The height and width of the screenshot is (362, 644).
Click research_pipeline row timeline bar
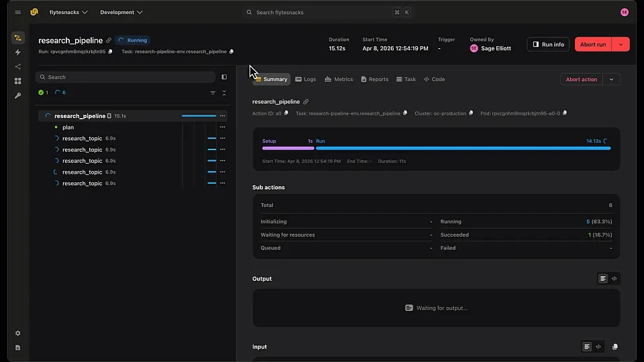click(199, 116)
